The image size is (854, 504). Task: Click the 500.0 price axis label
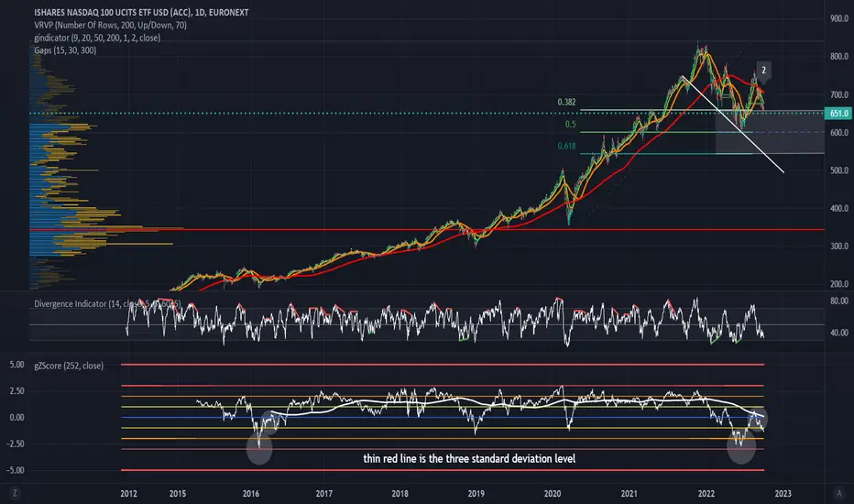click(839, 170)
